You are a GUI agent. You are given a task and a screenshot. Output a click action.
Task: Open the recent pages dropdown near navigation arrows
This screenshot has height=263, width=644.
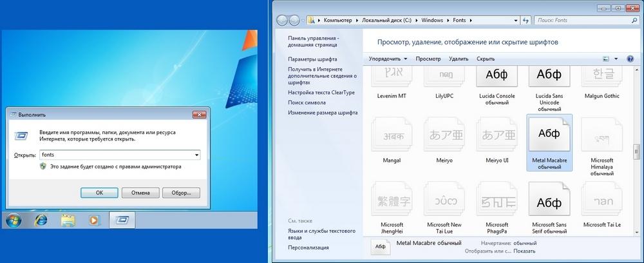303,20
